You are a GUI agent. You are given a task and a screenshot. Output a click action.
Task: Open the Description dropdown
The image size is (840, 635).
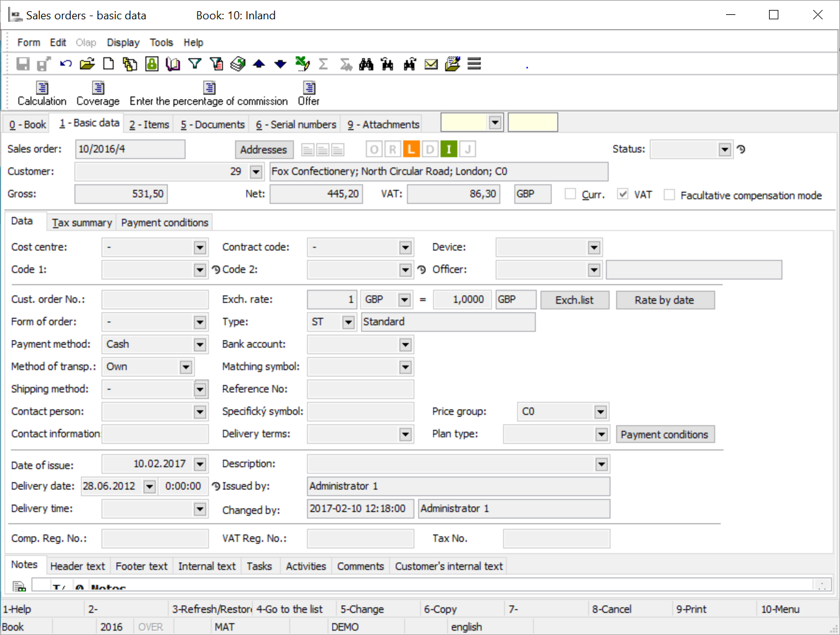pos(602,464)
